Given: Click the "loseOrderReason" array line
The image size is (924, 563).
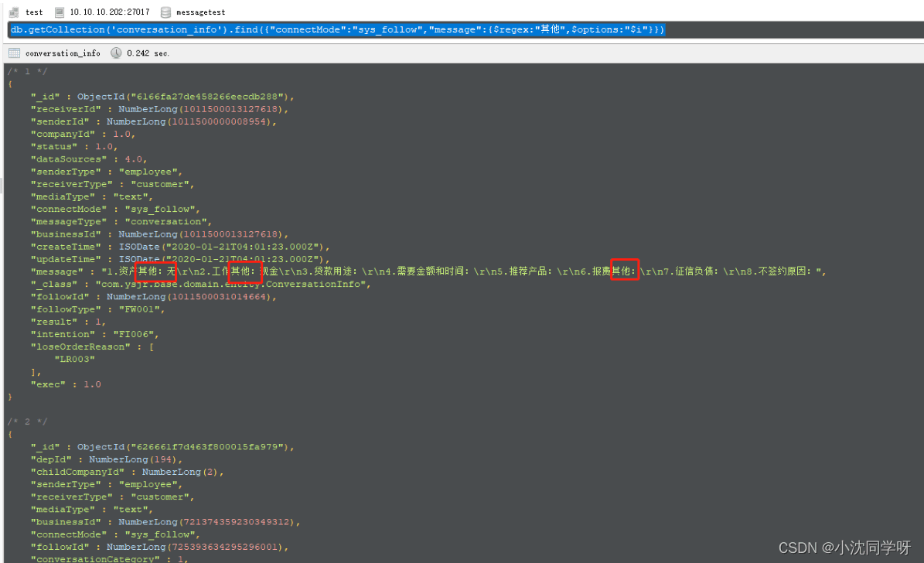Looking at the screenshot, I should (x=93, y=346).
